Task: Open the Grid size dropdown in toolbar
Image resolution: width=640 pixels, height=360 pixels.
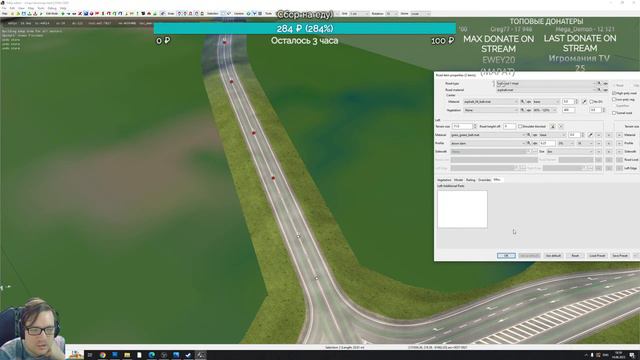Action: 359,13
